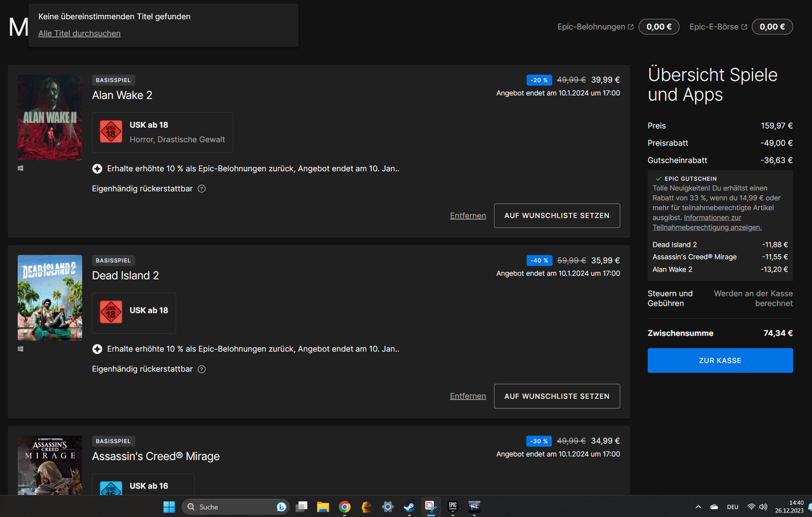Open the Alan Wake 2 cover thumbnail
The height and width of the screenshot is (517, 812).
click(x=50, y=118)
